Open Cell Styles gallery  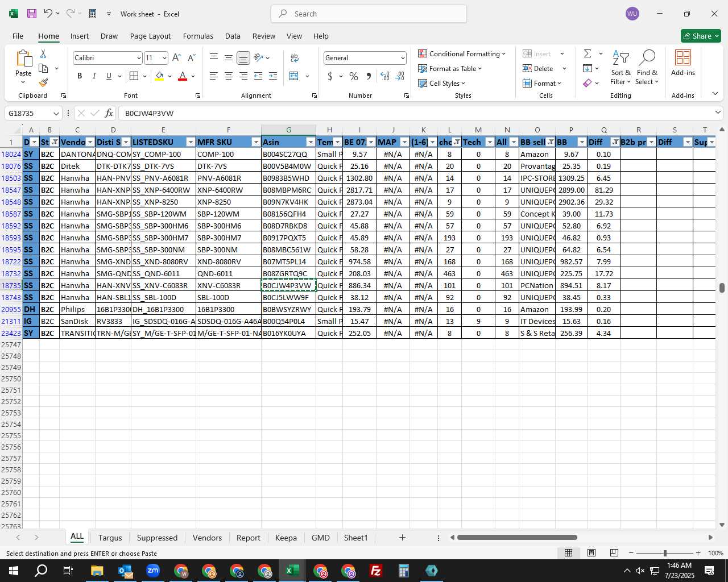tap(442, 83)
